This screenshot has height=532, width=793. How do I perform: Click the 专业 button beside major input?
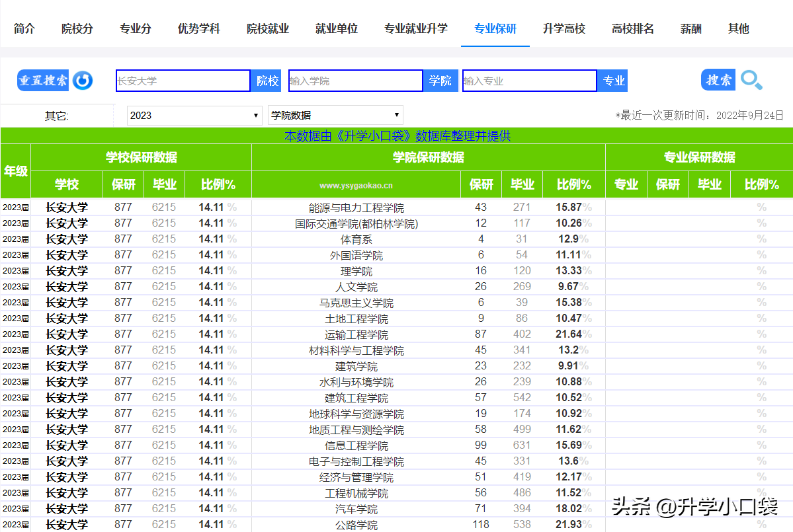[613, 81]
